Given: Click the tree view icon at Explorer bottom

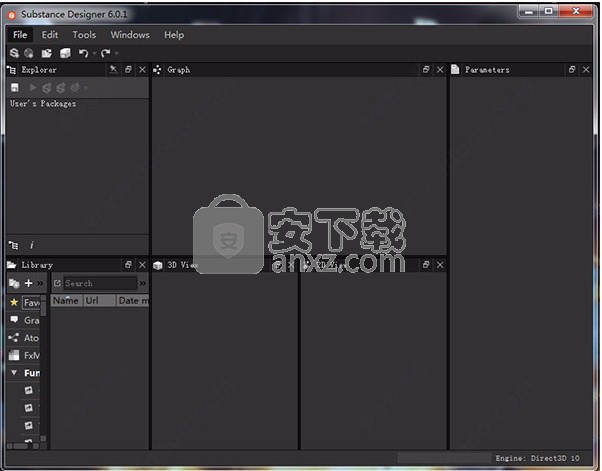Looking at the screenshot, I should 14,245.
